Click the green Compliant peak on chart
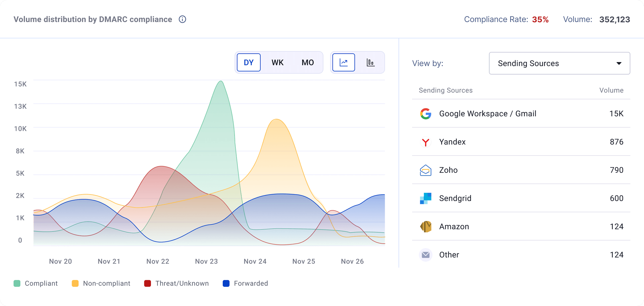Screen dimensions: 644x306 coord(221,81)
